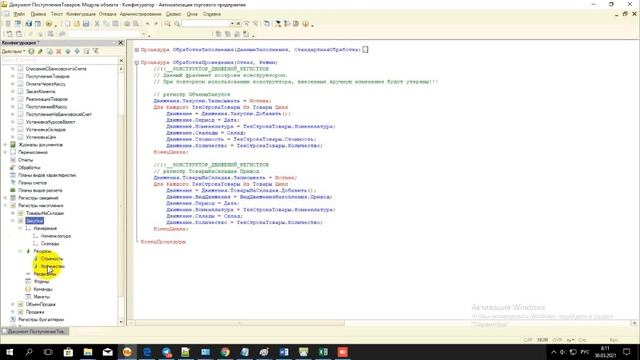Select the highlighted Закупки register
640x360 pixels.
point(34,221)
